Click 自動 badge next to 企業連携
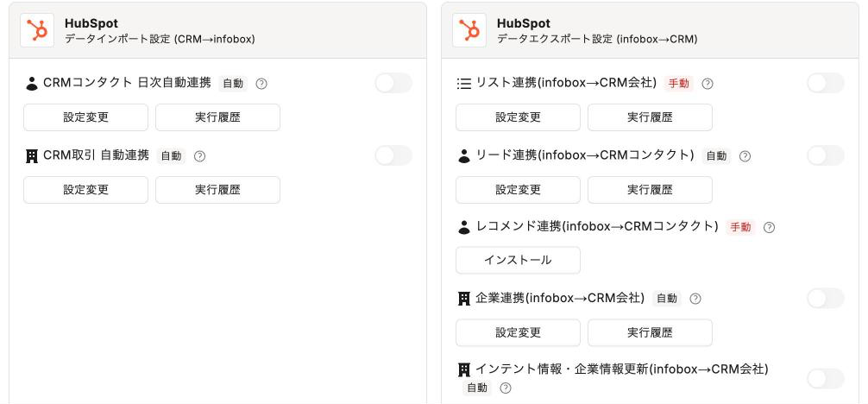This screenshot has width=868, height=404. click(x=666, y=299)
